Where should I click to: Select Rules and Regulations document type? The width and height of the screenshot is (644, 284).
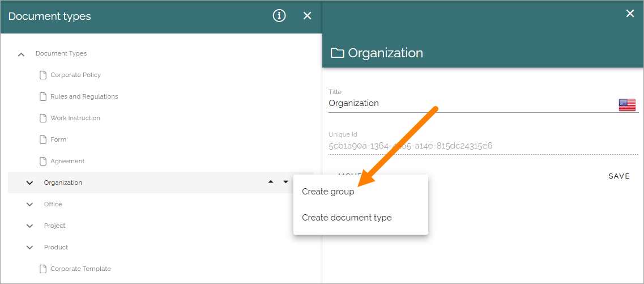pos(84,96)
